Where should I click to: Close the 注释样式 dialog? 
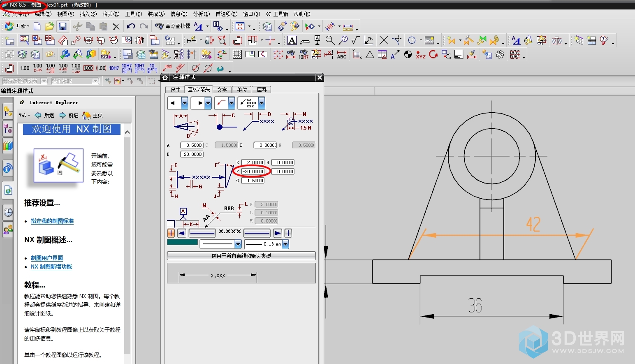(320, 77)
